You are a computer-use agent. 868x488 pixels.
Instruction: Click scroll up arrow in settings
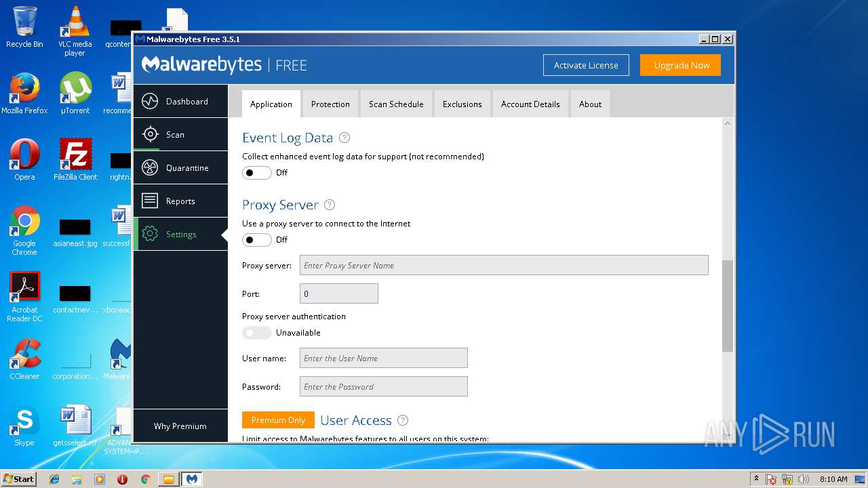(x=728, y=123)
